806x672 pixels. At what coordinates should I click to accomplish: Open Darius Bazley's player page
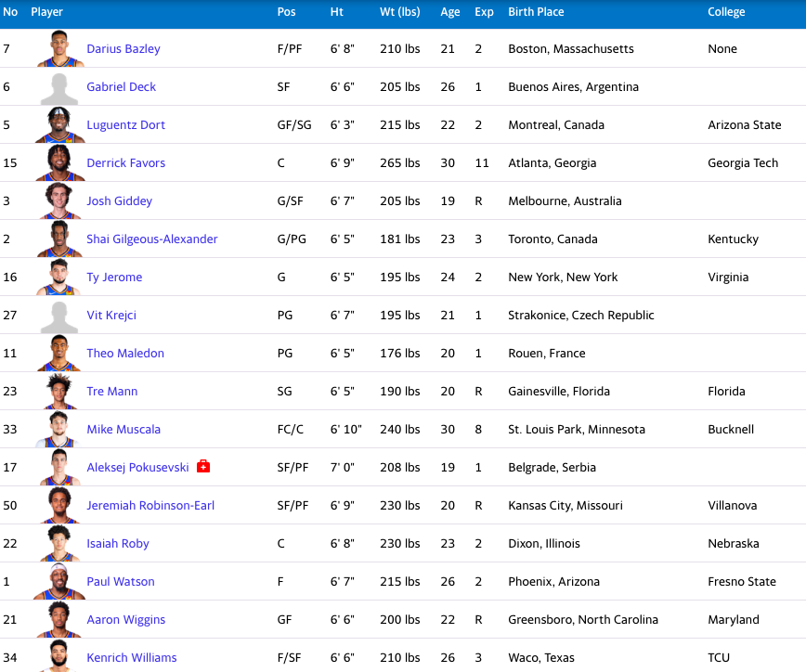point(123,49)
